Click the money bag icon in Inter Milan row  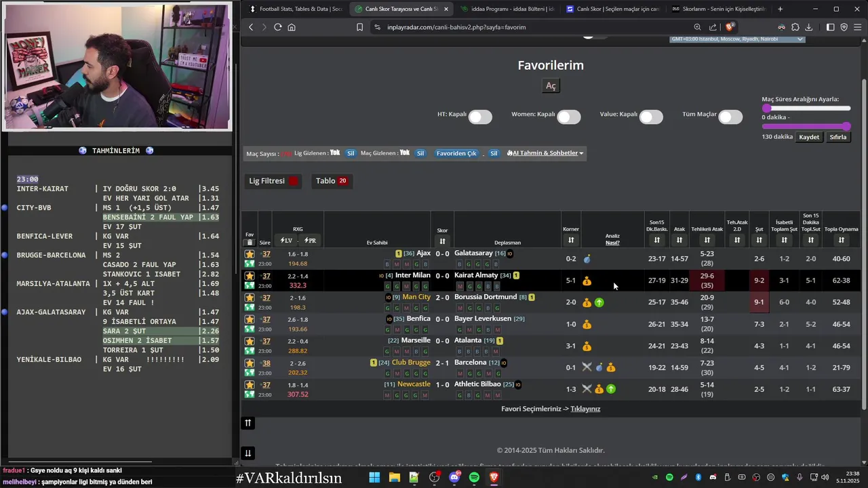coord(587,281)
